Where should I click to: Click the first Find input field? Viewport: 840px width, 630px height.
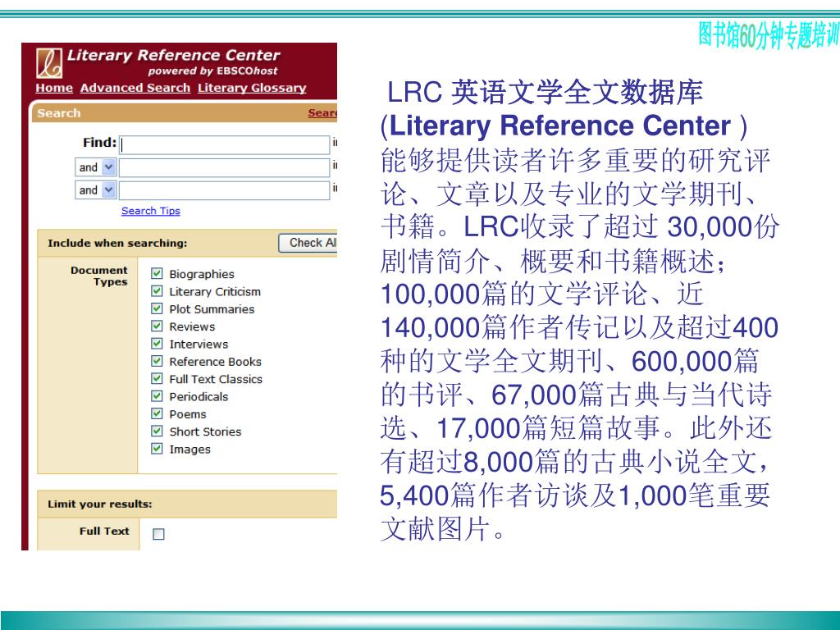tap(224, 145)
